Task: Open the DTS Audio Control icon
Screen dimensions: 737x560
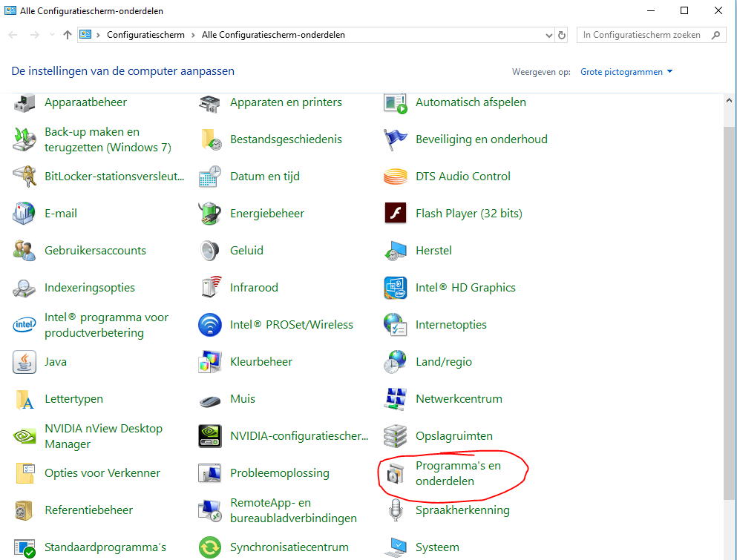Action: (396, 177)
